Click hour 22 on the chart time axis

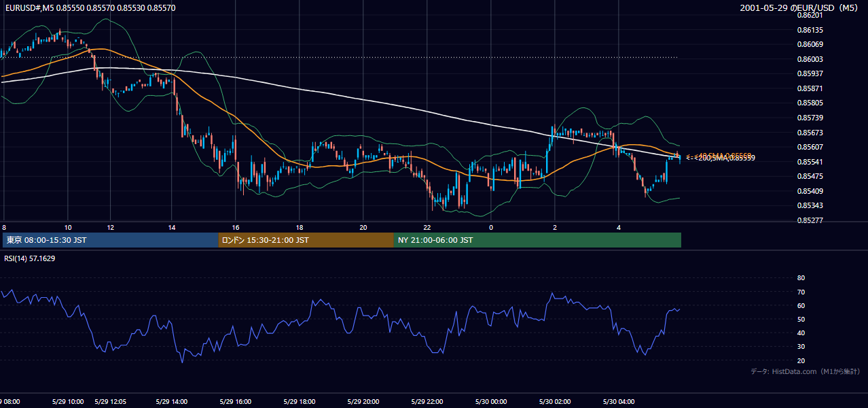[427, 227]
